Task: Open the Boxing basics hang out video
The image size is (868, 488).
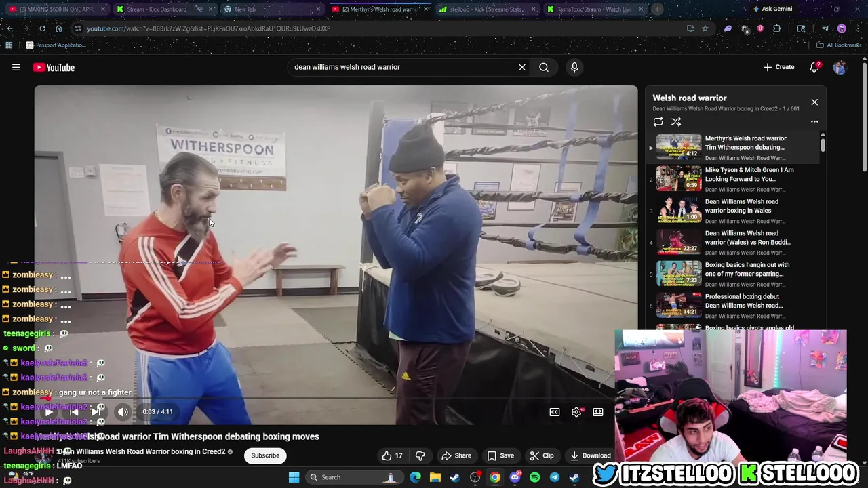Action: [x=732, y=274]
